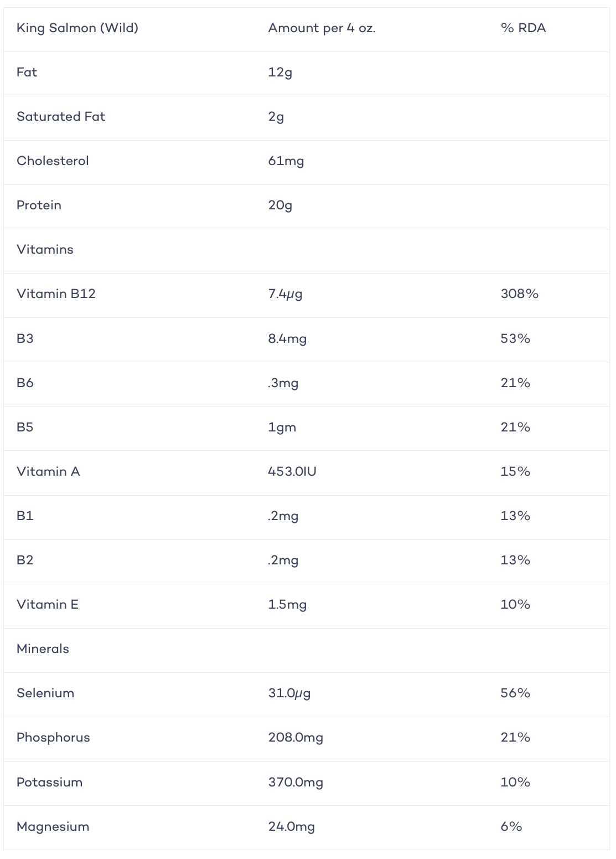
Task: Select the Vitamin E row label
Action: coord(48,605)
